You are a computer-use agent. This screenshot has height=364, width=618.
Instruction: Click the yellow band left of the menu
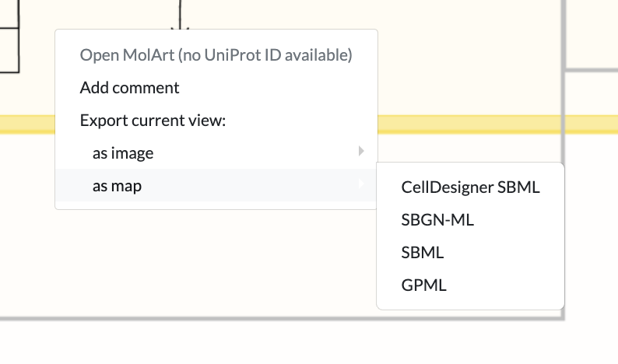click(27, 124)
